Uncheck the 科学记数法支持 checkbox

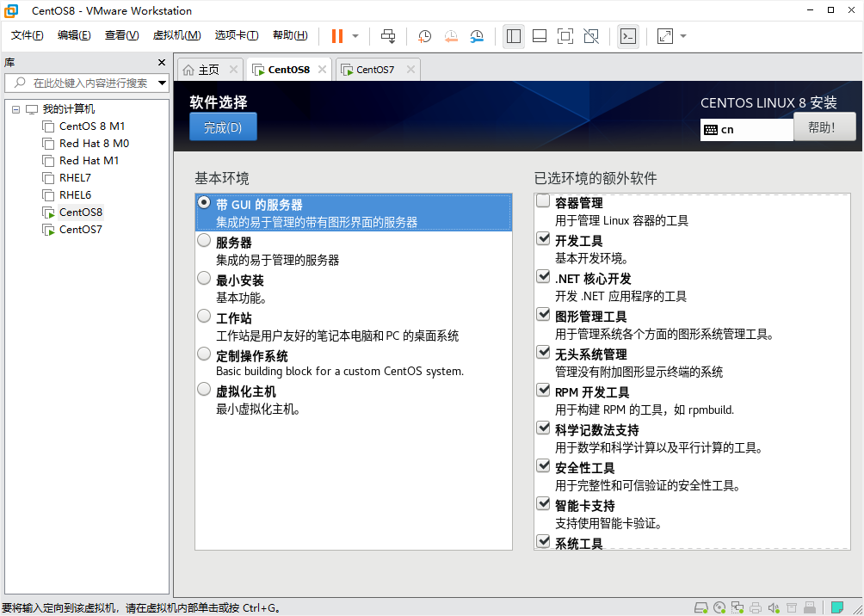coord(543,427)
